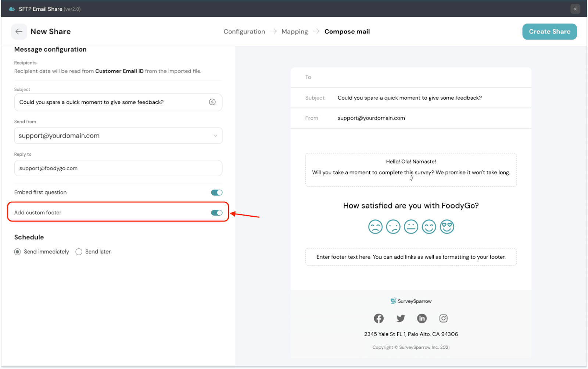588x369 pixels.
Task: Click the back arrow beside New Share
Action: pyautogui.click(x=19, y=32)
